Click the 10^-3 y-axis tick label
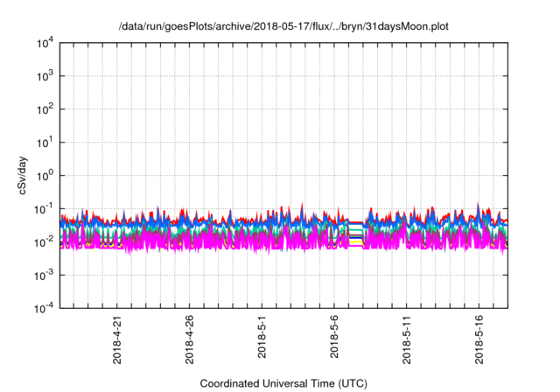 point(45,275)
